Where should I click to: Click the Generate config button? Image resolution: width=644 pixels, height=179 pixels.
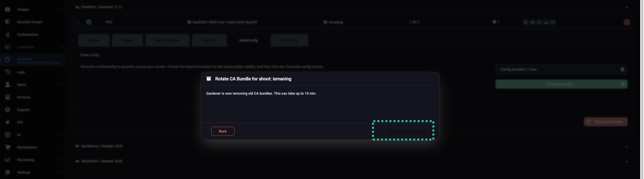(x=561, y=84)
